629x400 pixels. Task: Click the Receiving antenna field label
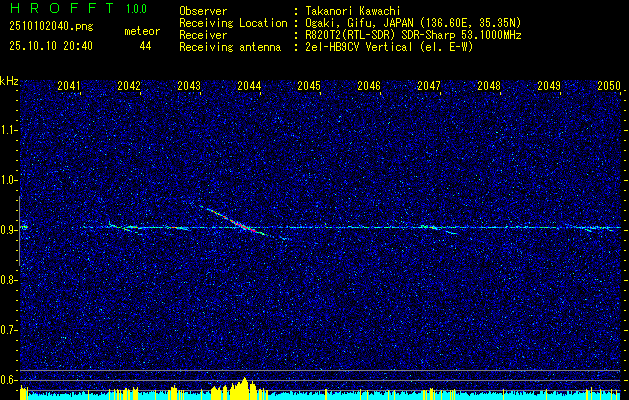click(230, 47)
